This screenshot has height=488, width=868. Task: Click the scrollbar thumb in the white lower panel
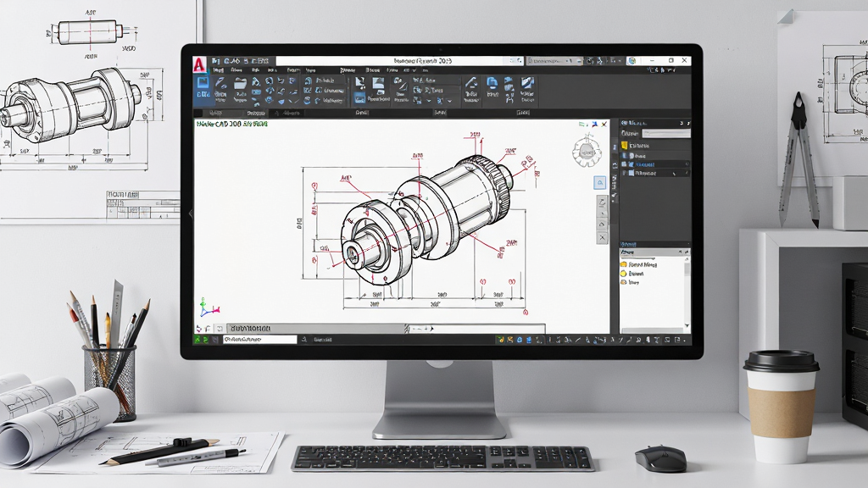687,268
